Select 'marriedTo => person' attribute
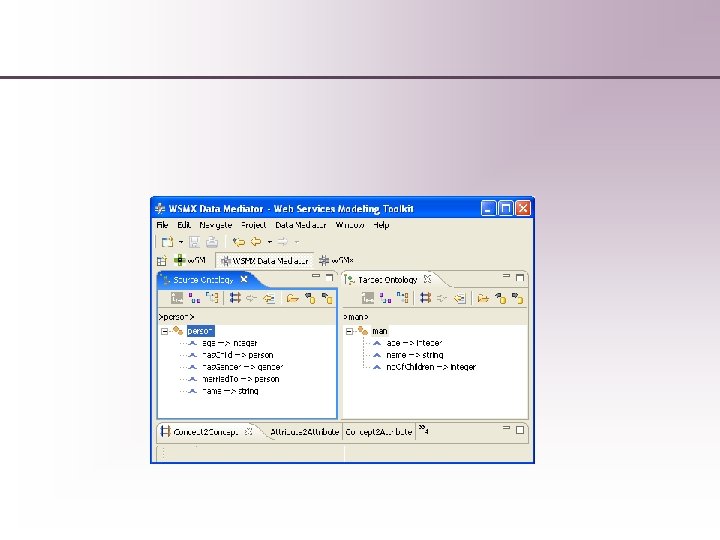720x540 pixels. tap(241, 379)
